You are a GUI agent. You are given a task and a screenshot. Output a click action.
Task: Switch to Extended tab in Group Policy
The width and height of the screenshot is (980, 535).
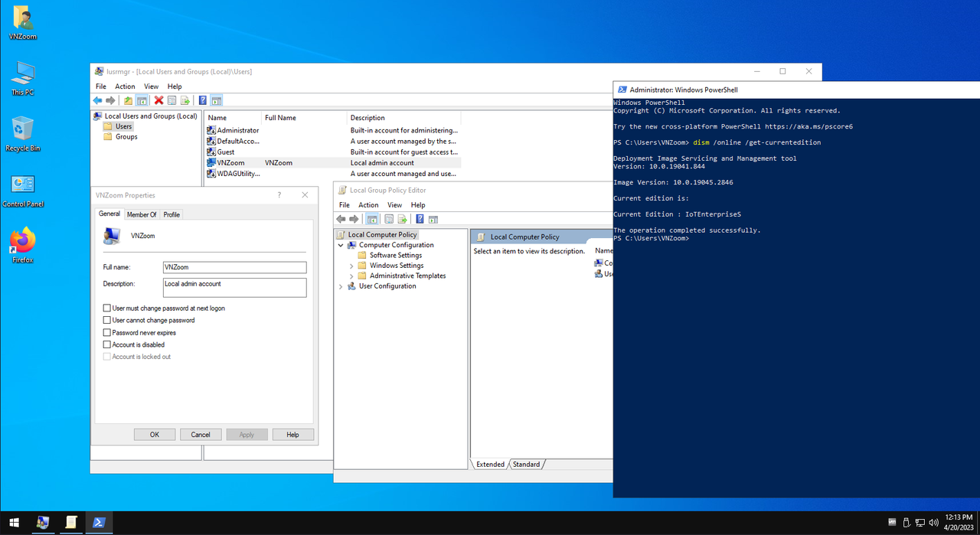tap(490, 465)
